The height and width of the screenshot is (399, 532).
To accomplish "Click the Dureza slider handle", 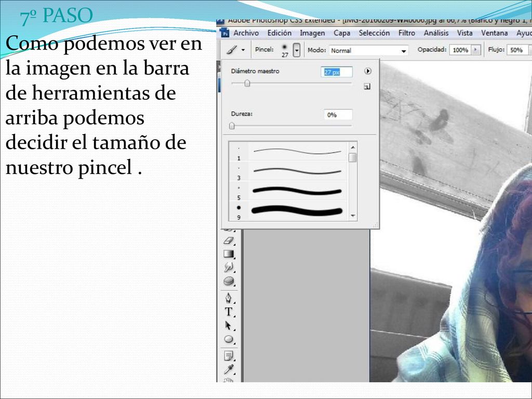I will point(232,126).
